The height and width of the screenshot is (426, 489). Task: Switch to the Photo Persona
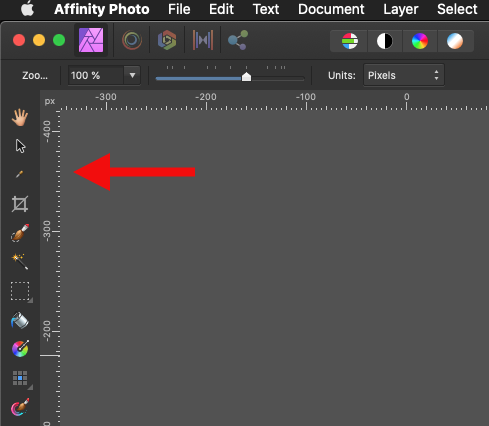pyautogui.click(x=91, y=40)
